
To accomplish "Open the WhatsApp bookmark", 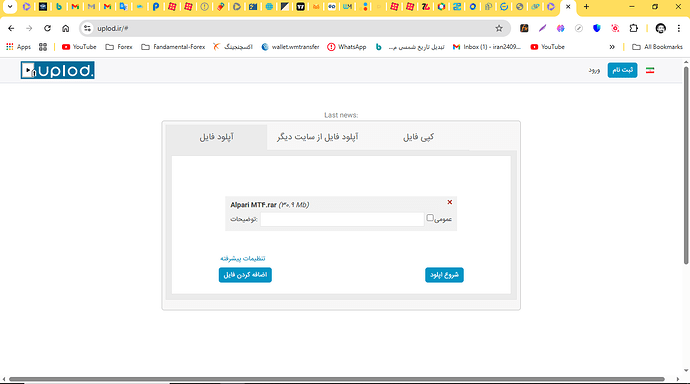I will 347,47.
